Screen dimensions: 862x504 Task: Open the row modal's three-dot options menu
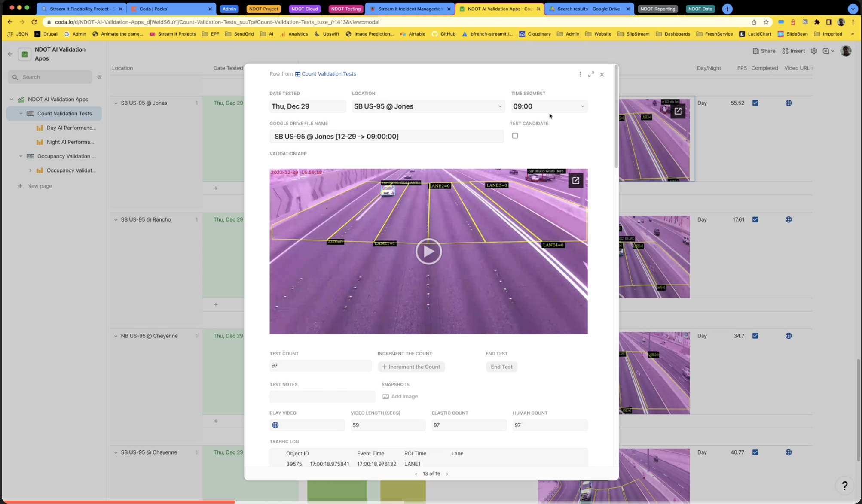[x=580, y=74]
